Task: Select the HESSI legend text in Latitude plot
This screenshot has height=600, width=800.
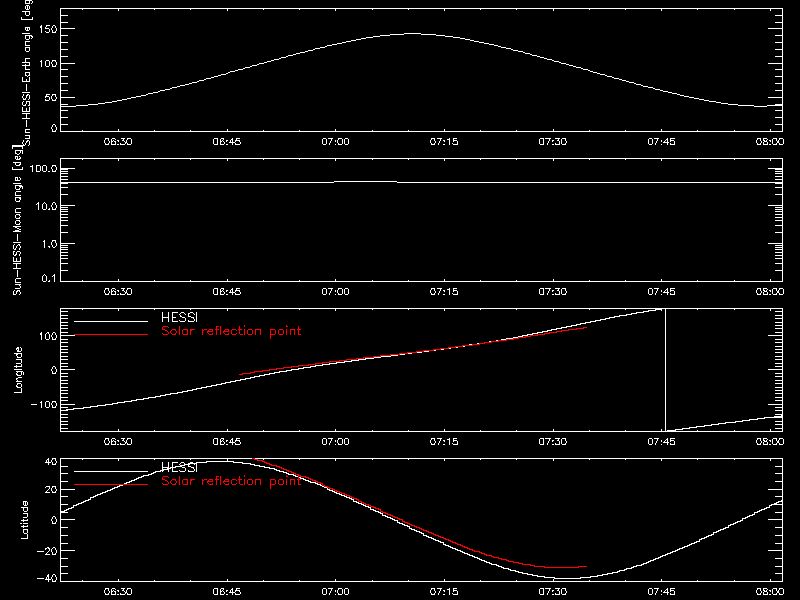Action: [x=179, y=467]
